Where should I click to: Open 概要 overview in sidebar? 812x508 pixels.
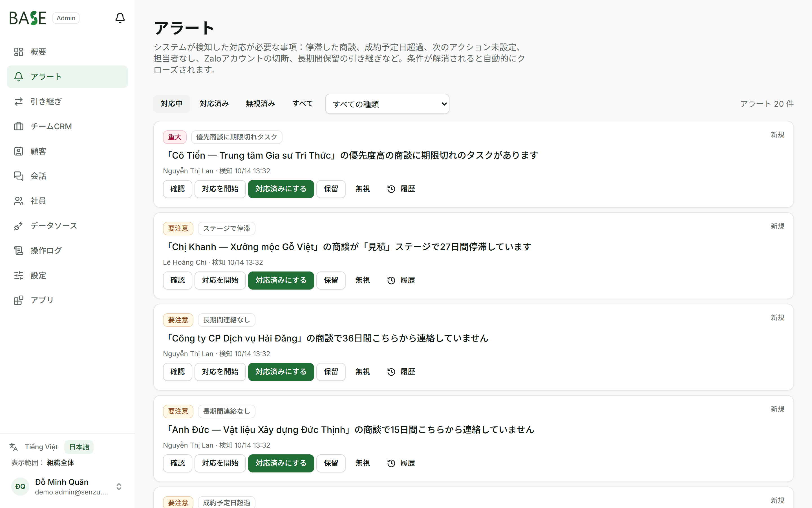[x=67, y=52]
